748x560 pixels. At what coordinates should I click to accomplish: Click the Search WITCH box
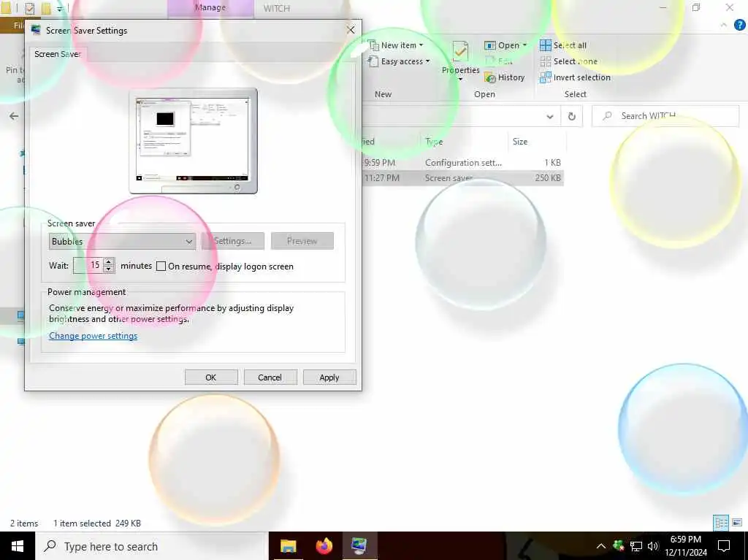[x=665, y=116]
